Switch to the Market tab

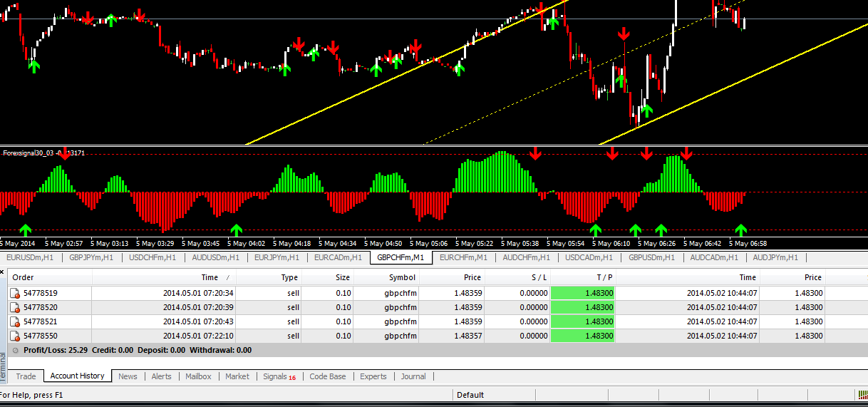click(237, 376)
